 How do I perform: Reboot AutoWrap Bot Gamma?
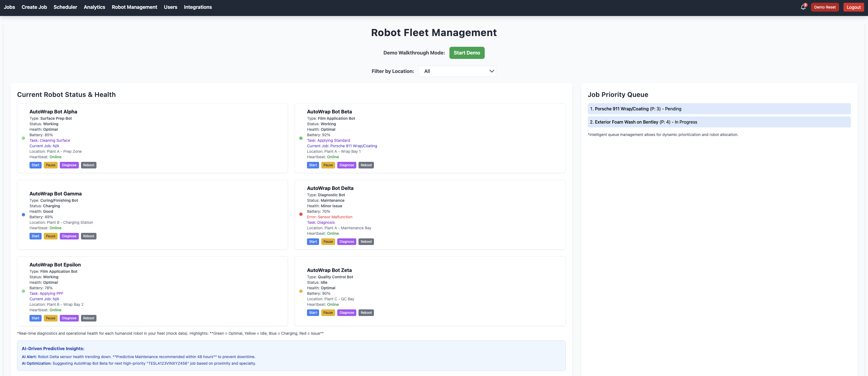coord(89,236)
